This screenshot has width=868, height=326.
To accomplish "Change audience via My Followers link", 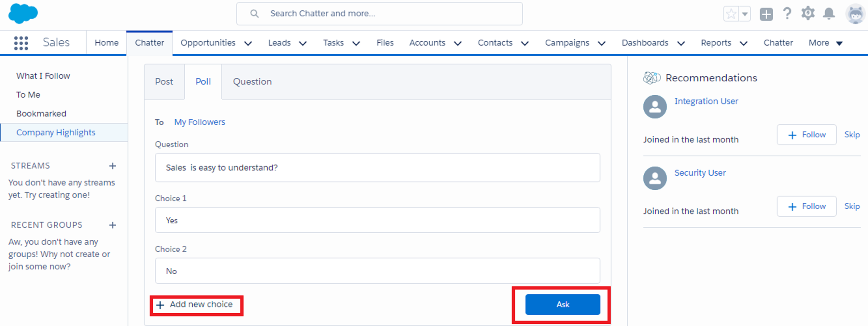I will (200, 122).
